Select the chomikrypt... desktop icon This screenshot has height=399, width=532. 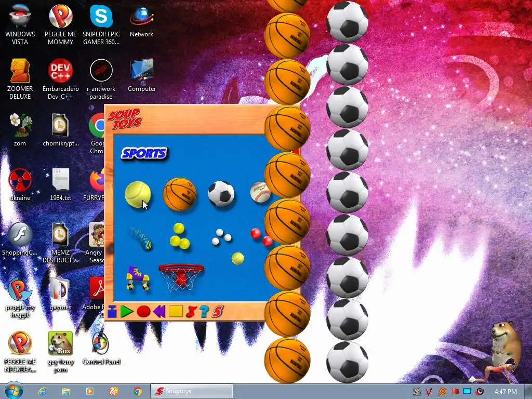(x=60, y=130)
